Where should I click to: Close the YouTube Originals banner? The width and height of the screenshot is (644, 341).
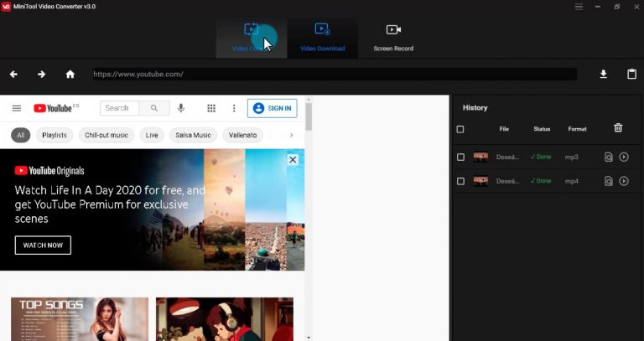point(293,160)
